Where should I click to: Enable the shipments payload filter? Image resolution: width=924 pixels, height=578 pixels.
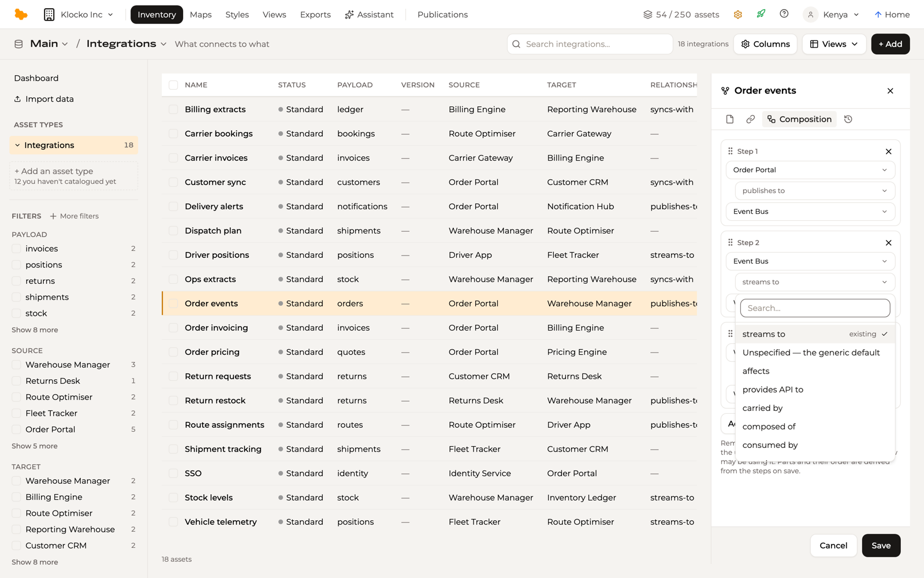[16, 297]
